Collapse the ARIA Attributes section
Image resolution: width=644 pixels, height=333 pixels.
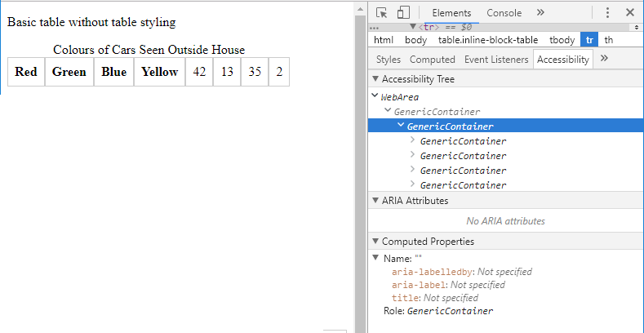[375, 201]
